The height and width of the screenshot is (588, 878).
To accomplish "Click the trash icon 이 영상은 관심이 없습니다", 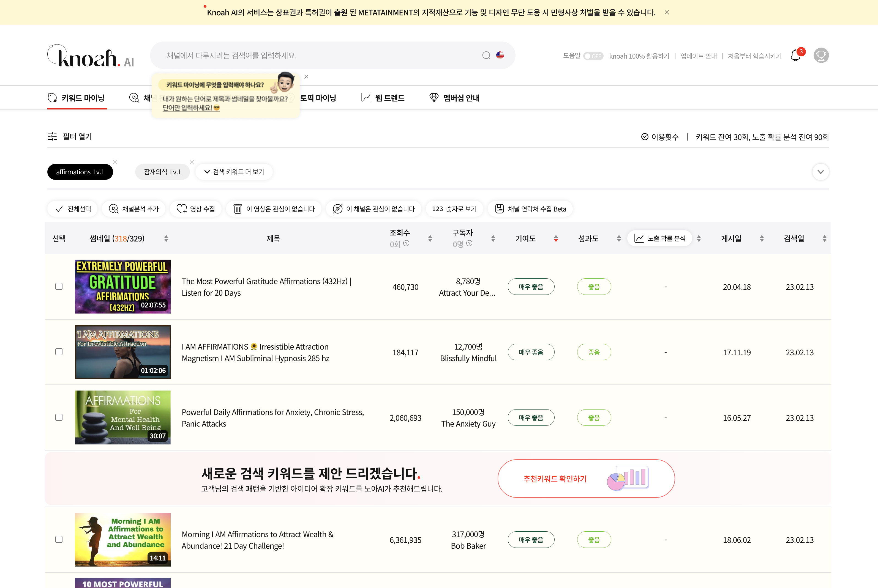I will pos(238,209).
